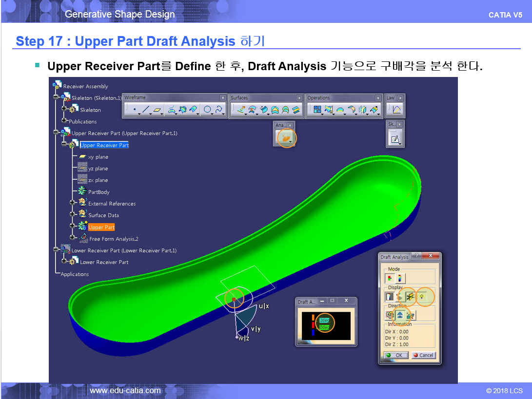Click the compass red manipulation point

[x=234, y=299]
